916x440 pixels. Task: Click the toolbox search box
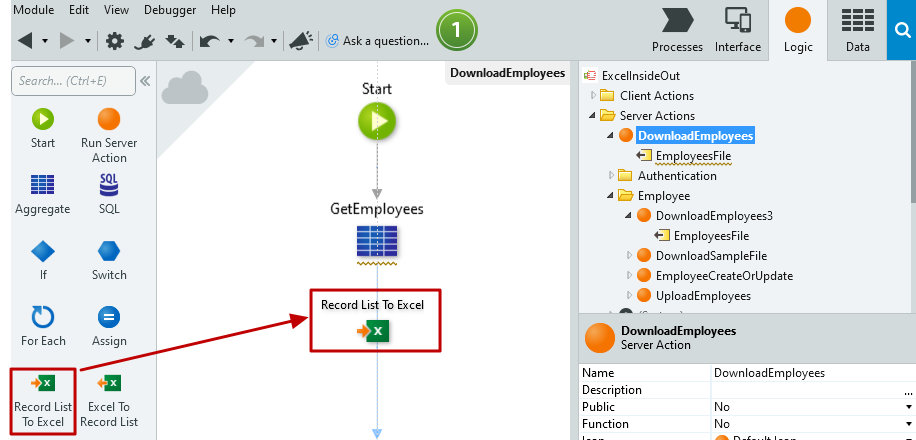pos(73,81)
